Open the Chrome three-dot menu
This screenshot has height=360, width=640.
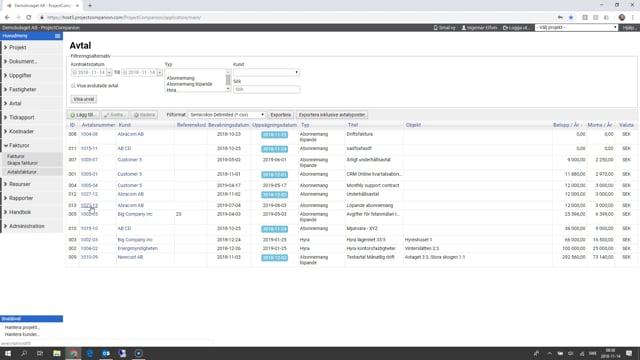633,18
